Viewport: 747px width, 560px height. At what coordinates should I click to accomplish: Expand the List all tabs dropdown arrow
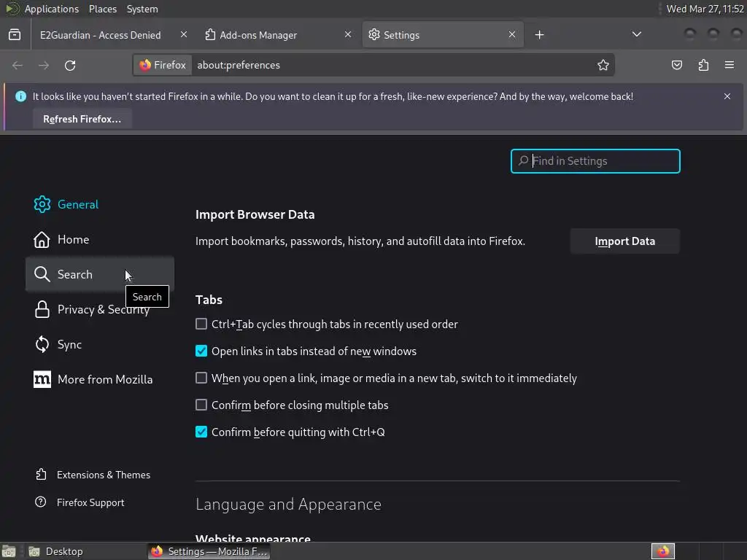click(637, 35)
